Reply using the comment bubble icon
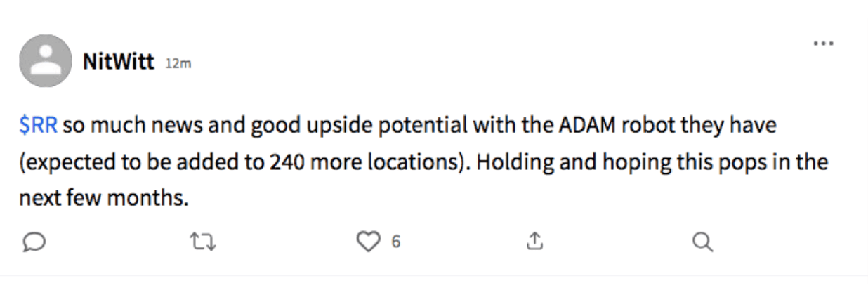Viewport: 868px width, 302px height. (34, 242)
